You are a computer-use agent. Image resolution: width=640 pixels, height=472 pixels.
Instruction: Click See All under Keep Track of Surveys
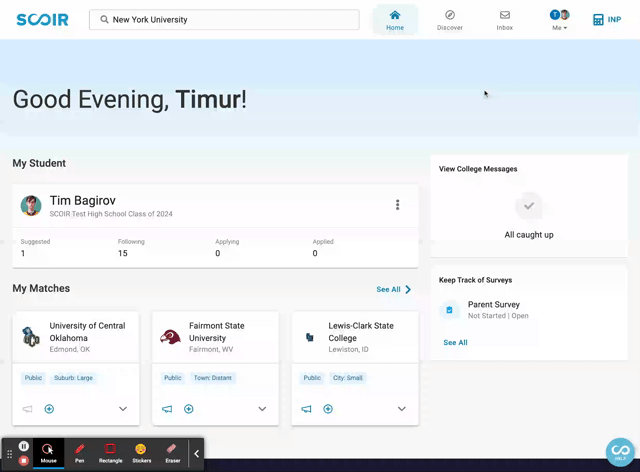coord(456,343)
